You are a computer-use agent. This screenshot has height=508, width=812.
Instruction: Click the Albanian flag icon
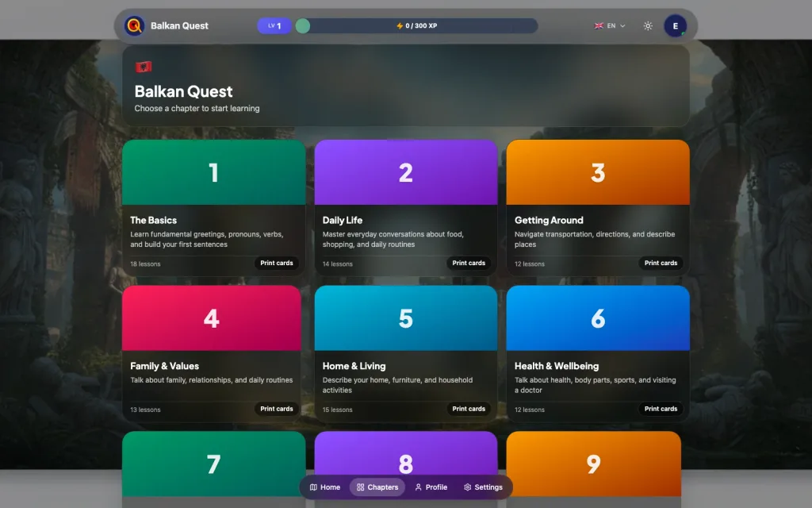click(x=144, y=67)
